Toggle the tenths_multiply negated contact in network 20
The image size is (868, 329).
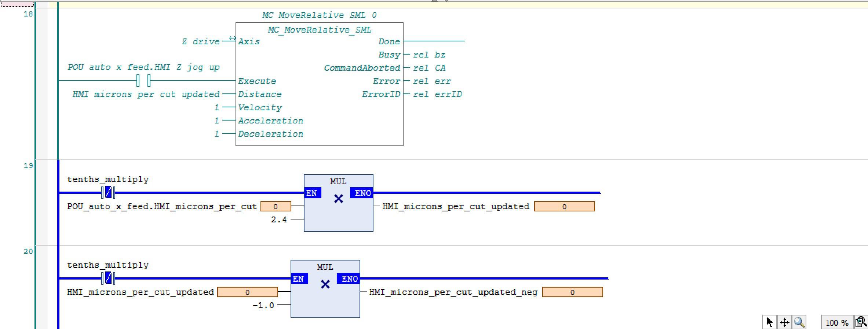[108, 278]
